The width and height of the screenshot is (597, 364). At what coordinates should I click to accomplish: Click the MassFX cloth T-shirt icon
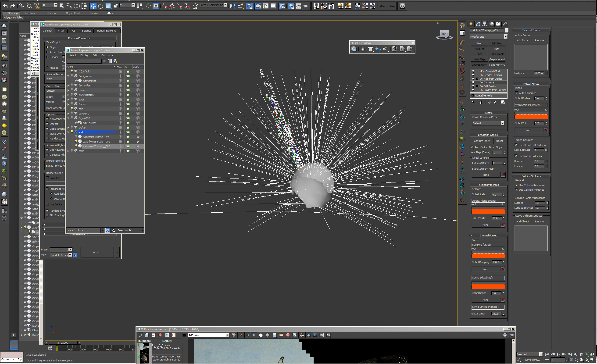(x=370, y=49)
